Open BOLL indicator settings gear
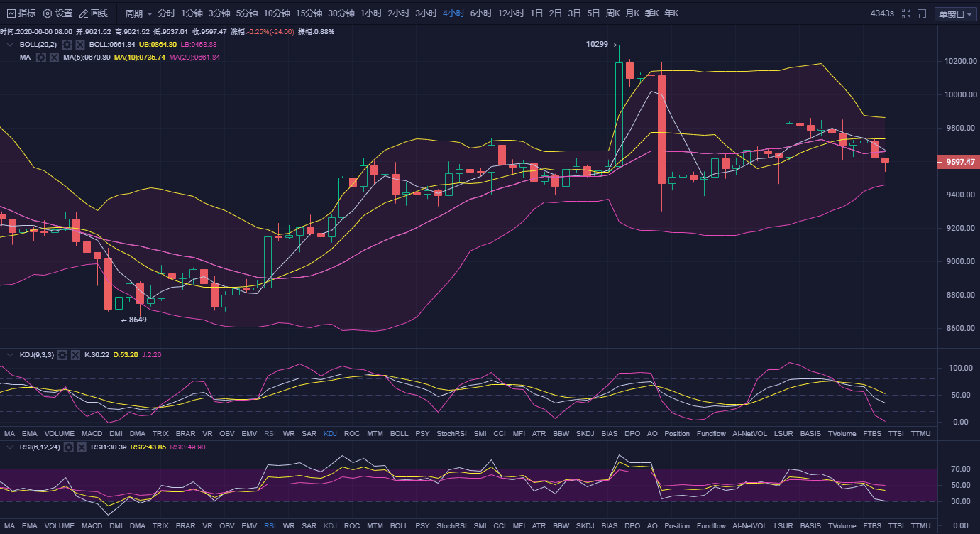This screenshot has width=980, height=534. coord(67,45)
